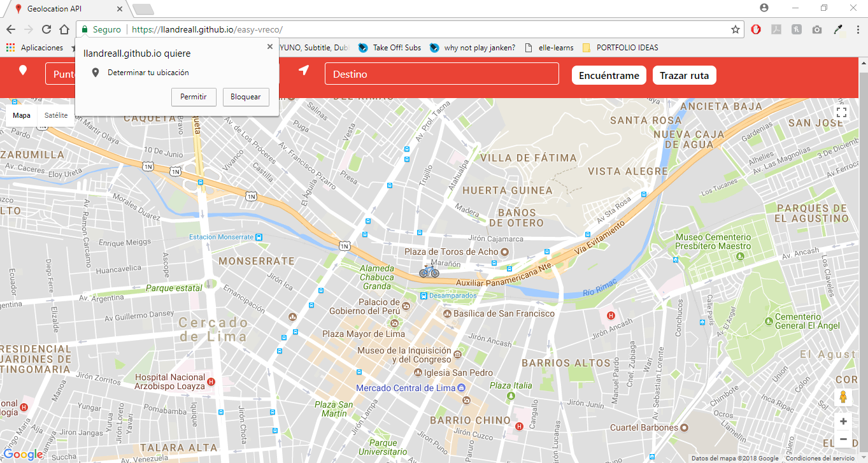Open why not play janken? bookmark
868x463 pixels.
pos(472,48)
